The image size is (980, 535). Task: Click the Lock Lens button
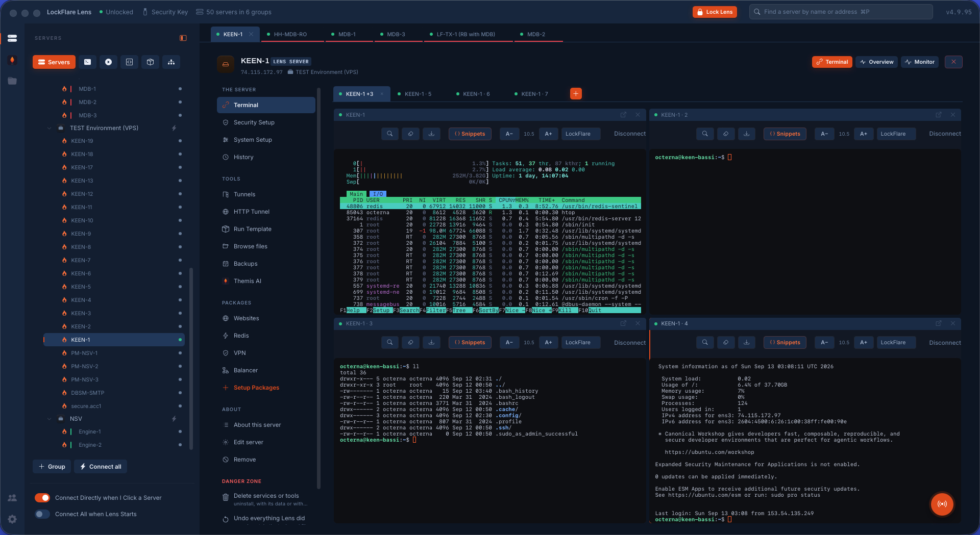pos(715,12)
